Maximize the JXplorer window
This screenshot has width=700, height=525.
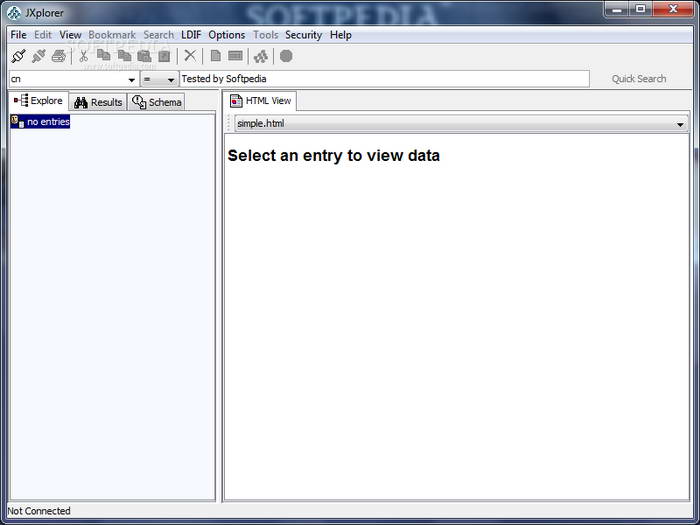(641, 9)
